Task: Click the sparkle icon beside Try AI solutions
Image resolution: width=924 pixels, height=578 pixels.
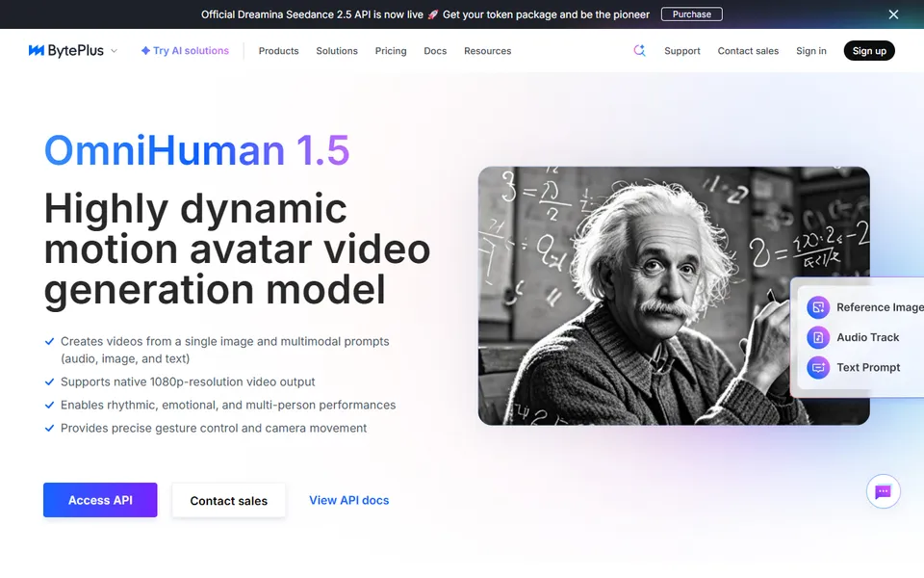Action: click(145, 51)
